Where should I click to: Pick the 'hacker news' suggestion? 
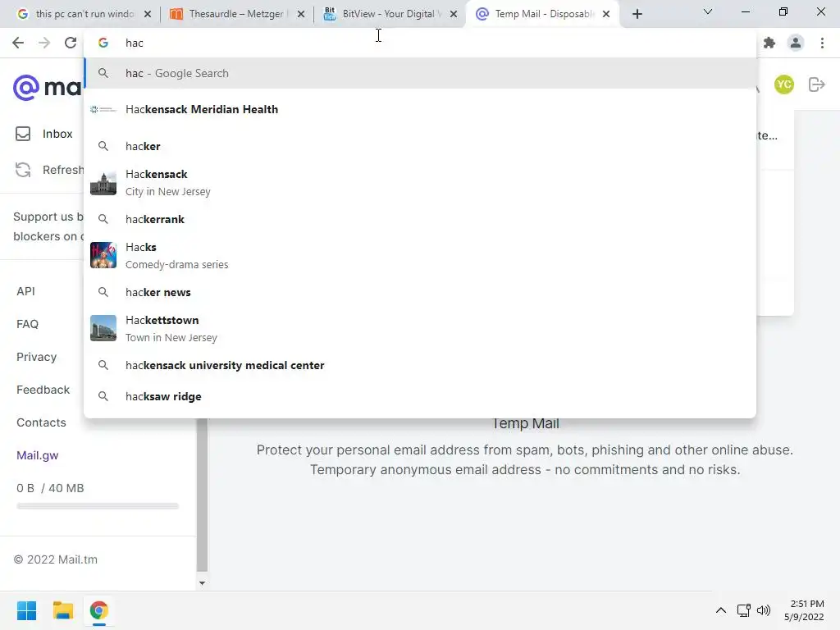tap(420, 292)
